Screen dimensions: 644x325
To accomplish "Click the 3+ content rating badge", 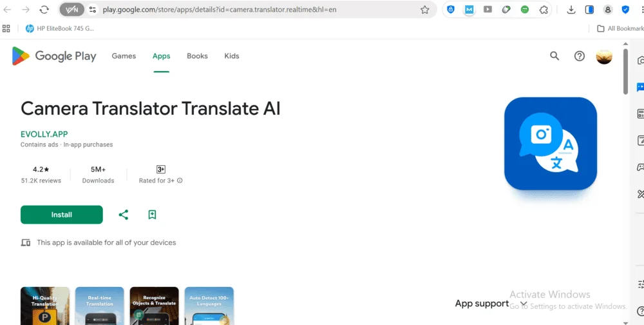I will click(161, 169).
